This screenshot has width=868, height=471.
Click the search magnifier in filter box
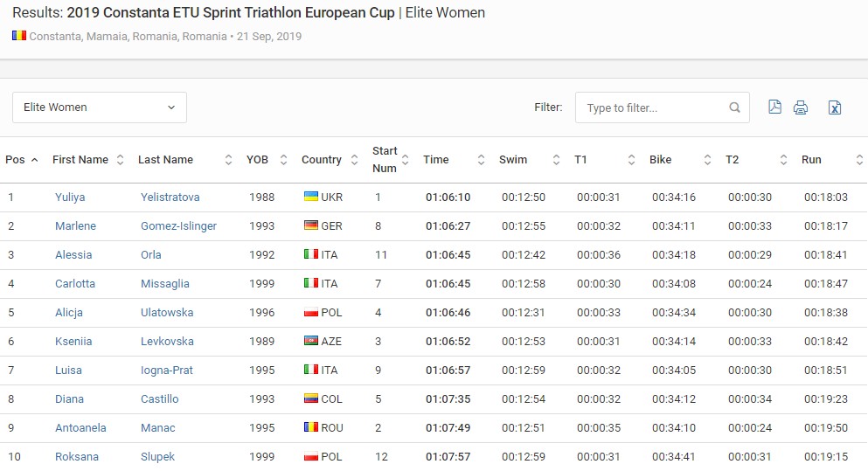734,108
